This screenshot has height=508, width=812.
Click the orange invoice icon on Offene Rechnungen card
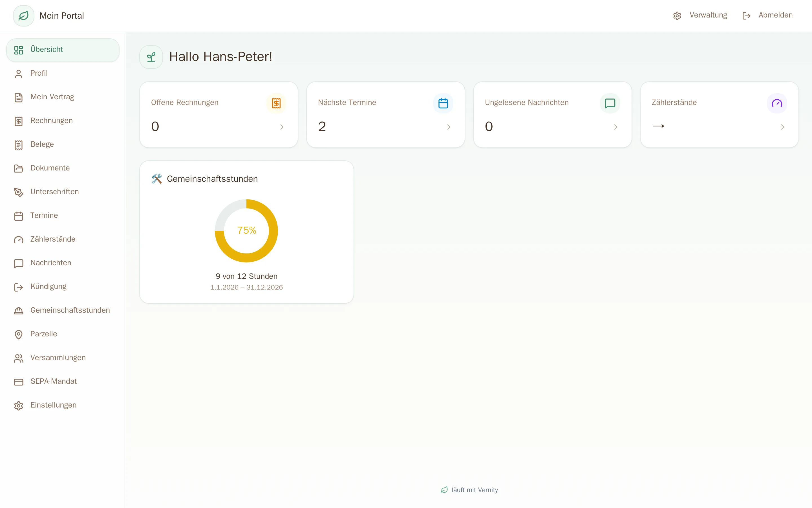276,103
